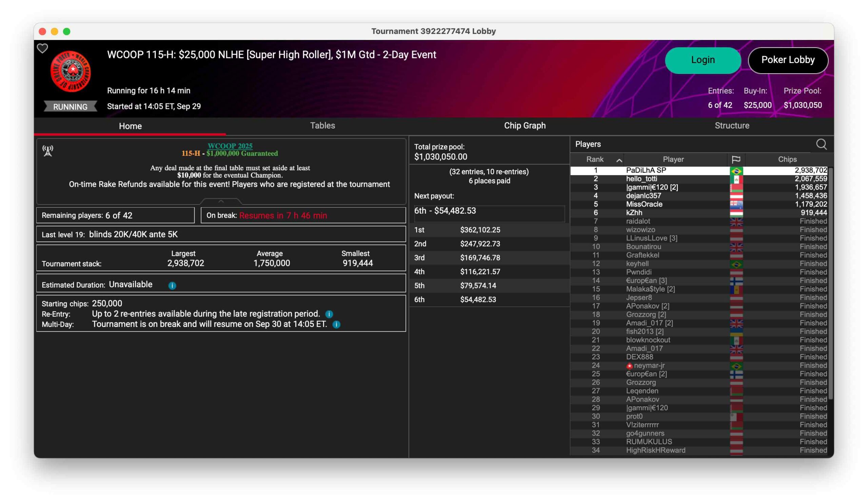Go to the Poker Lobby
868x503 pixels.
coord(788,60)
